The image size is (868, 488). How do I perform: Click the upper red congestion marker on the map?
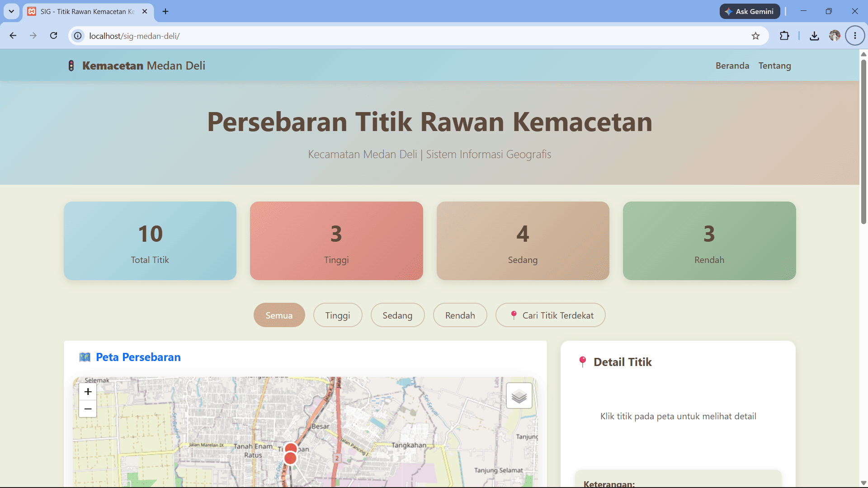click(291, 448)
